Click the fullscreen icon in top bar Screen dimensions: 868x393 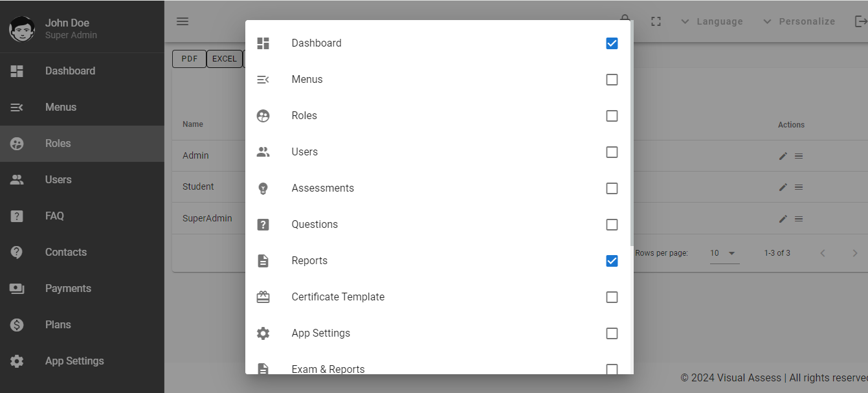[656, 21]
